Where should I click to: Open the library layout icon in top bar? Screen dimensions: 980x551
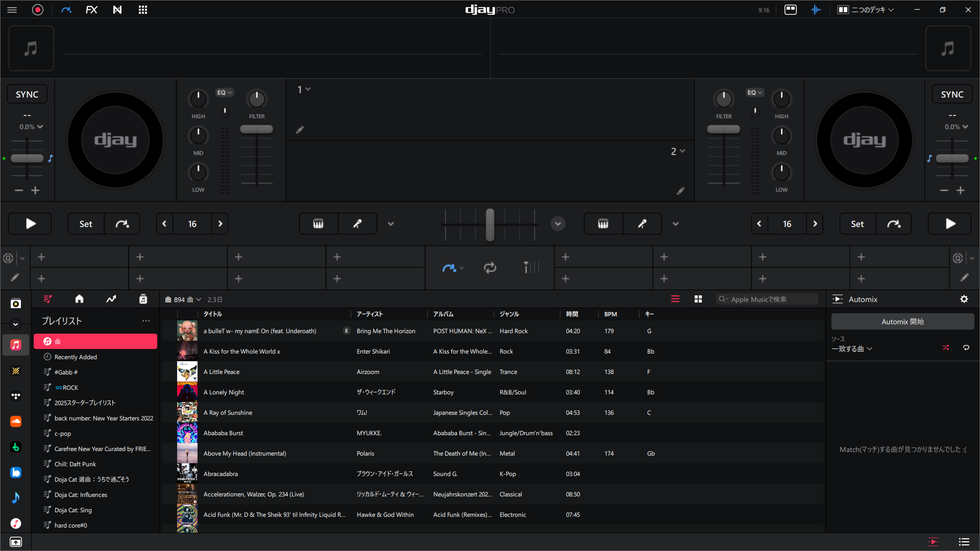791,10
